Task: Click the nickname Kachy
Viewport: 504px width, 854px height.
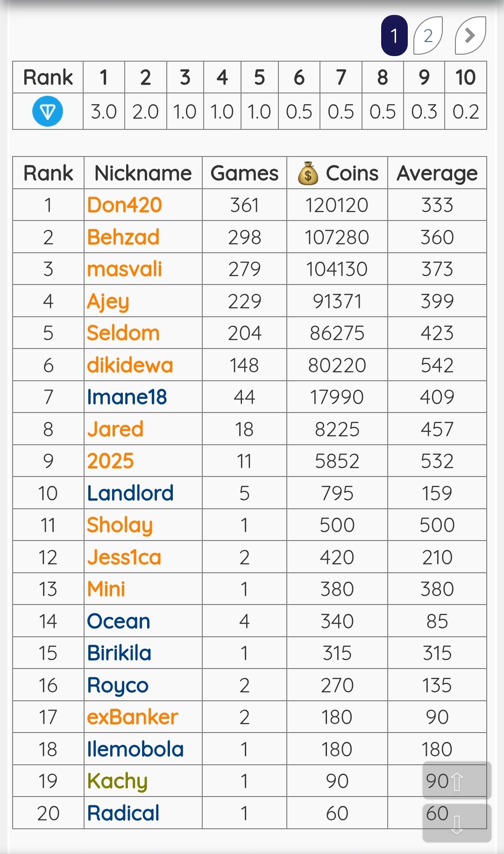Action: click(117, 781)
